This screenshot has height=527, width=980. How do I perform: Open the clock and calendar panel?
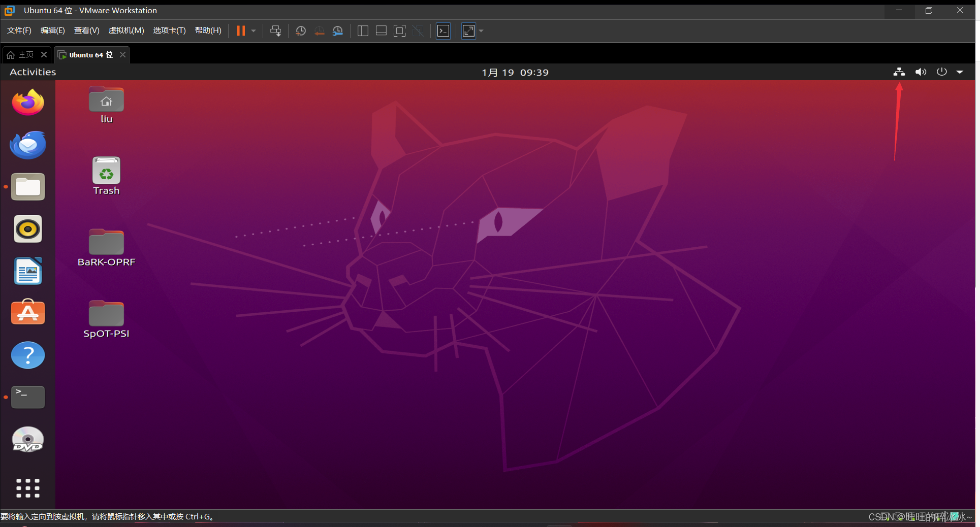point(515,72)
